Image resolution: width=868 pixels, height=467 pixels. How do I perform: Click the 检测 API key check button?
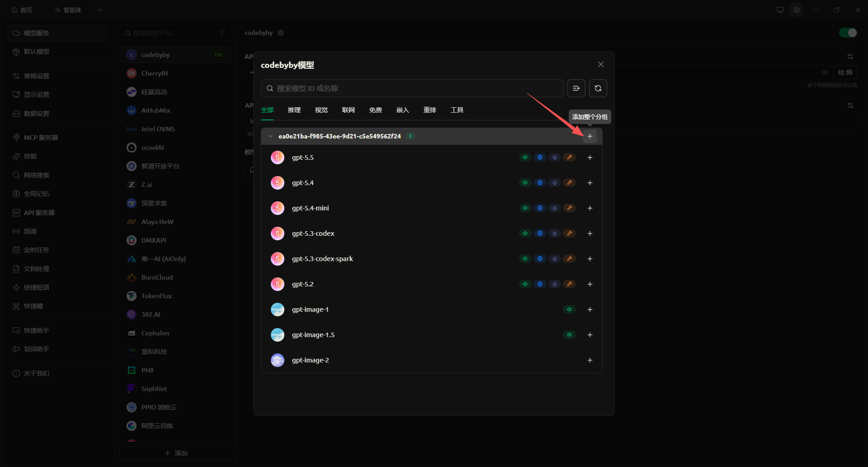(x=845, y=72)
